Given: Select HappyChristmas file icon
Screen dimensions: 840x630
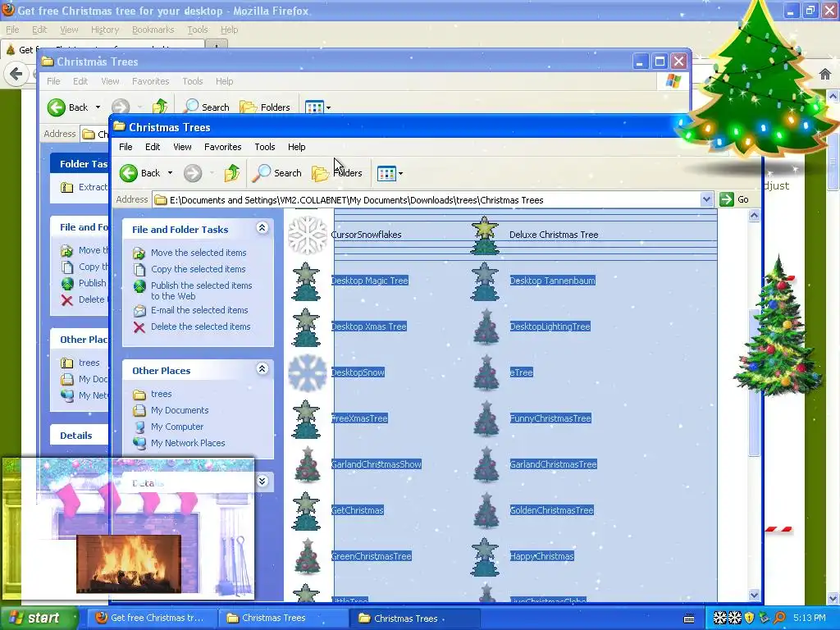Looking at the screenshot, I should (486, 557).
